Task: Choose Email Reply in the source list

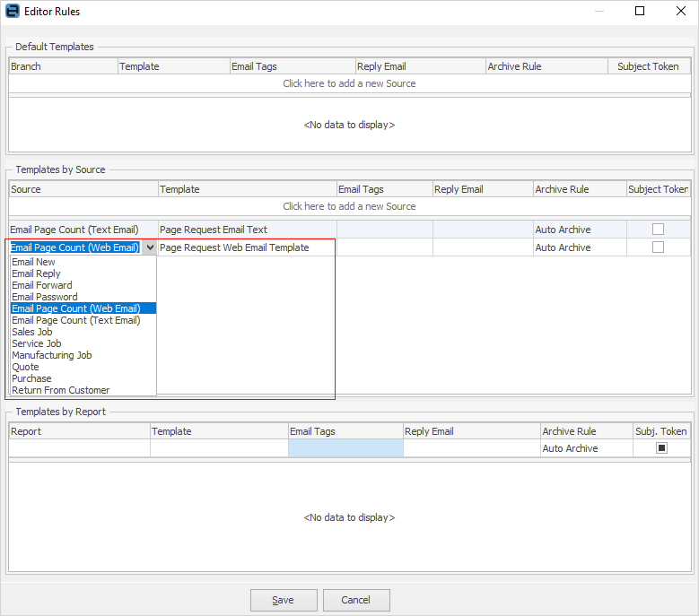Action: 37,273
